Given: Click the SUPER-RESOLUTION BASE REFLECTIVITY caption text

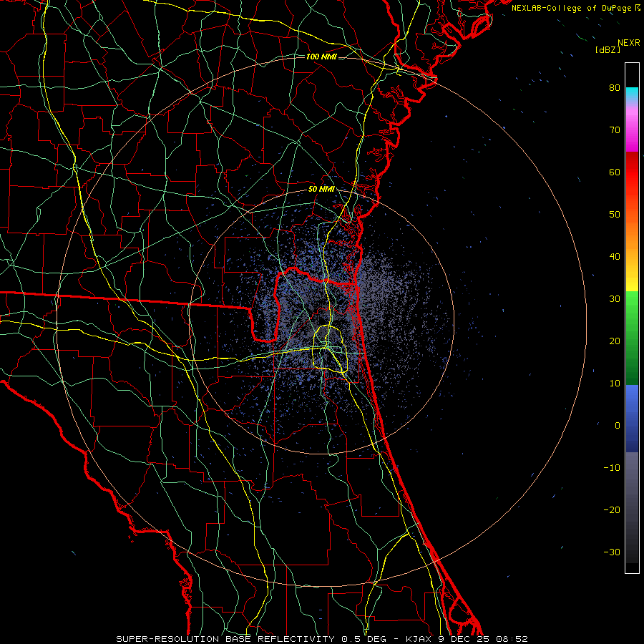Looking at the screenshot, I should pos(225,639).
